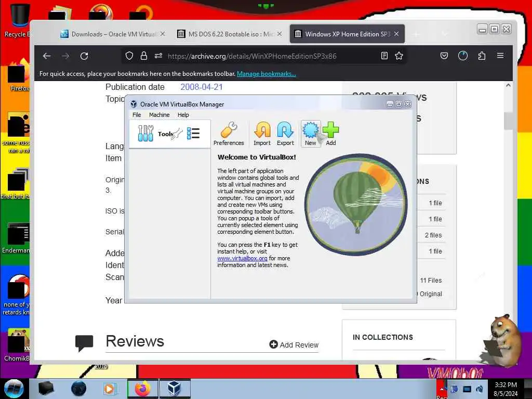The image size is (532, 399).
Task: Open a new Firefox tab
Action: 416,34
